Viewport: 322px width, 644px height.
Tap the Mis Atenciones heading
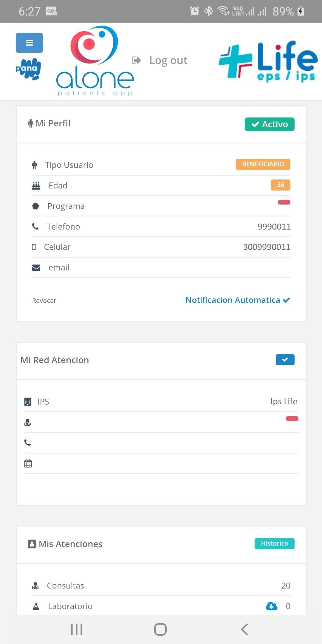pyautogui.click(x=71, y=544)
